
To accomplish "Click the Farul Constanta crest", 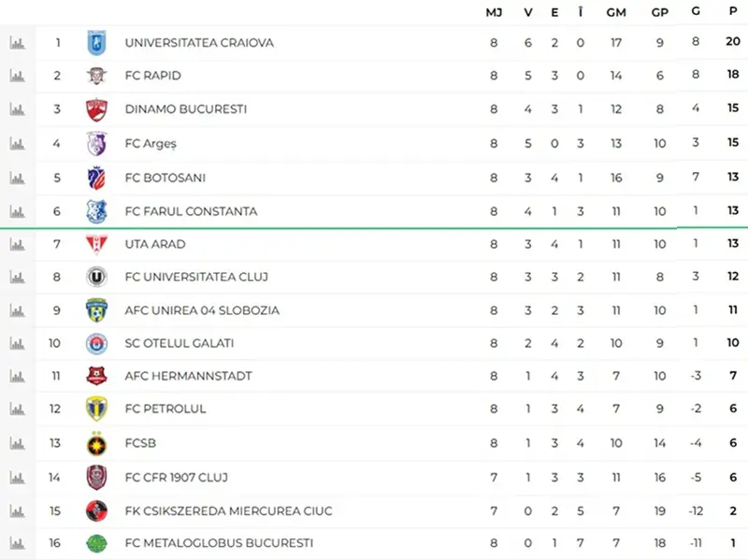I will [96, 211].
